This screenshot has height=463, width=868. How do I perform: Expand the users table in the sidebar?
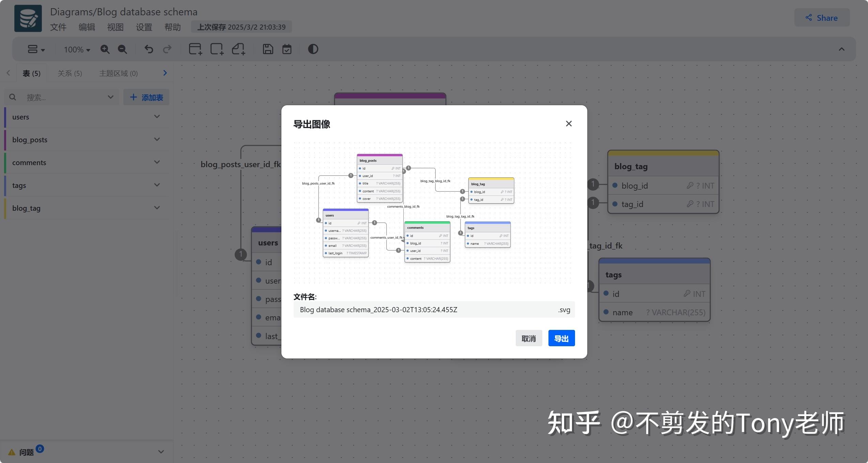pos(157,117)
